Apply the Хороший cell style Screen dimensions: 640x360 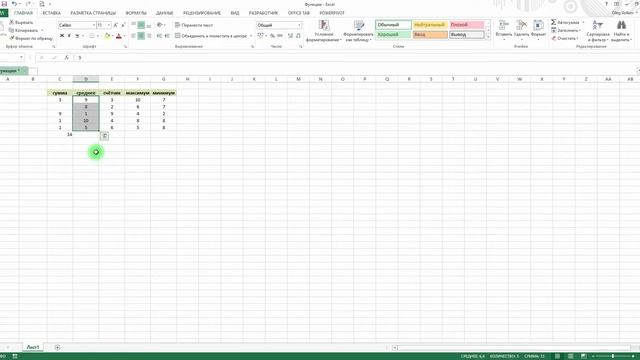393,35
